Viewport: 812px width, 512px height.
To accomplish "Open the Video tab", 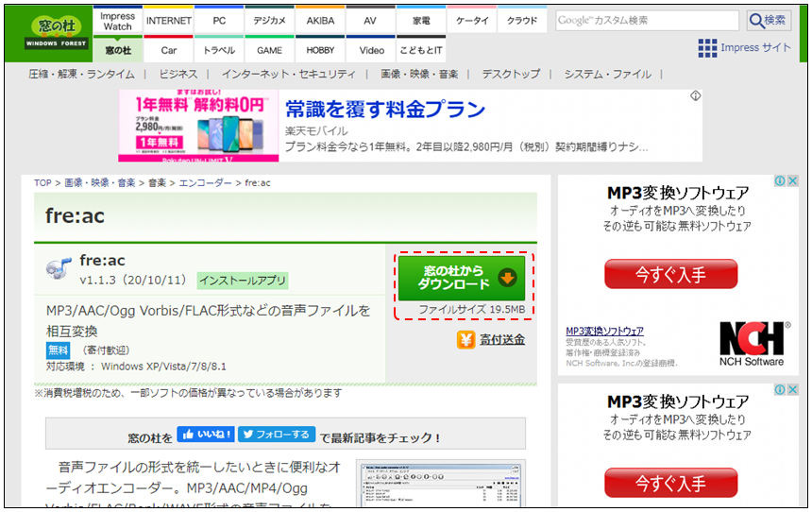I will 371,50.
